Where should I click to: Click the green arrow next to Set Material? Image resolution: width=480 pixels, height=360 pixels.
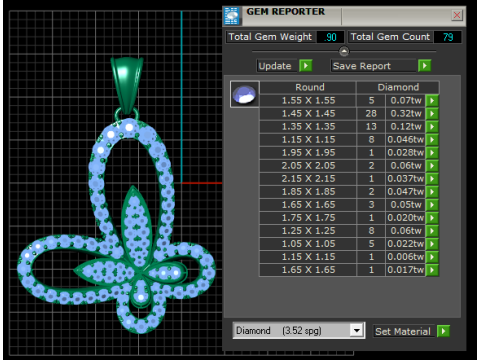(443, 331)
